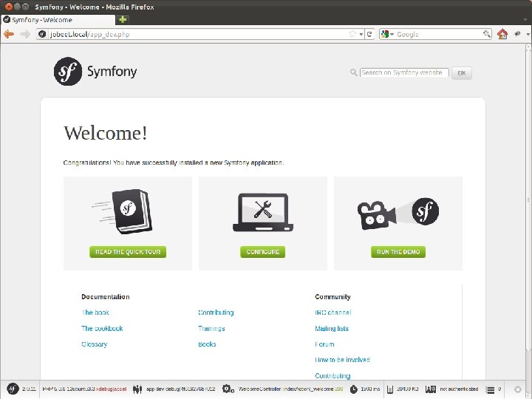The height and width of the screenshot is (399, 532).
Task: Expand the address bar history dropdown arrow
Action: [x=361, y=34]
